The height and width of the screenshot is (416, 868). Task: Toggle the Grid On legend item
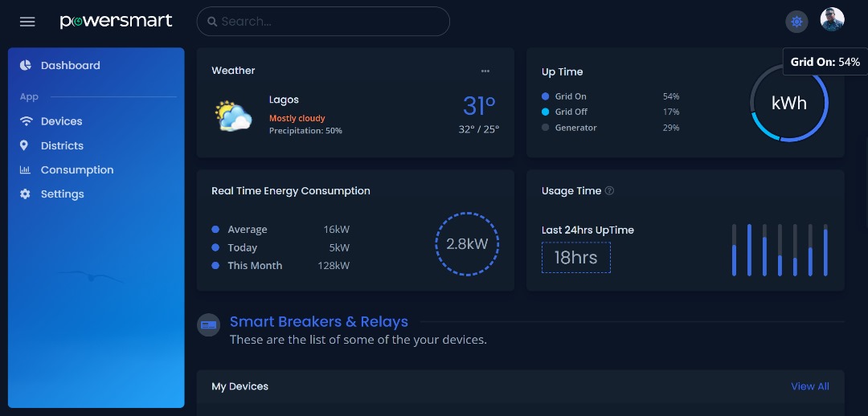[x=565, y=96]
